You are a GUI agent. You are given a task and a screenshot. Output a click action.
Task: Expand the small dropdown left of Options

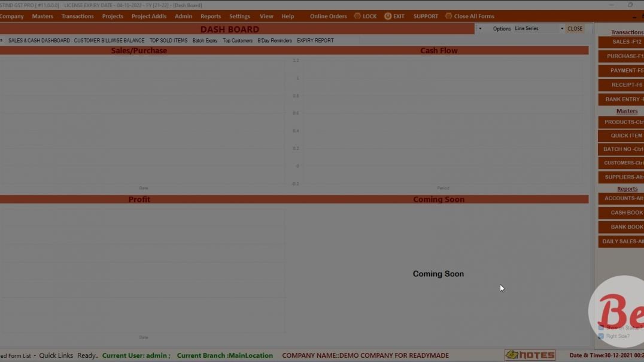point(480,29)
